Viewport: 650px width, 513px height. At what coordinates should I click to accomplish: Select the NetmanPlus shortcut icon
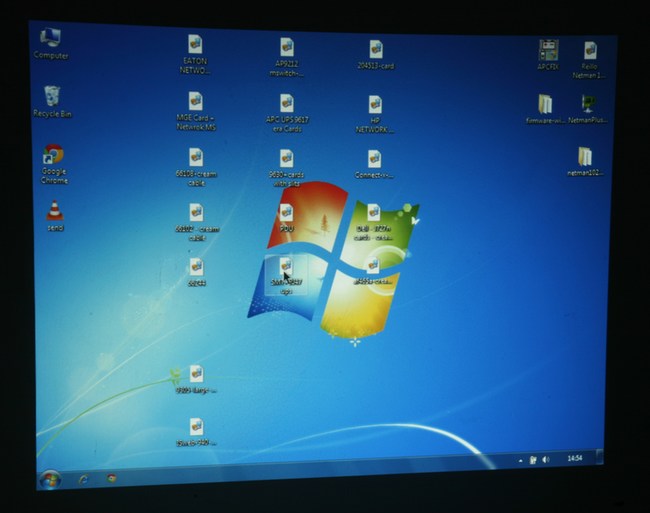(x=588, y=104)
